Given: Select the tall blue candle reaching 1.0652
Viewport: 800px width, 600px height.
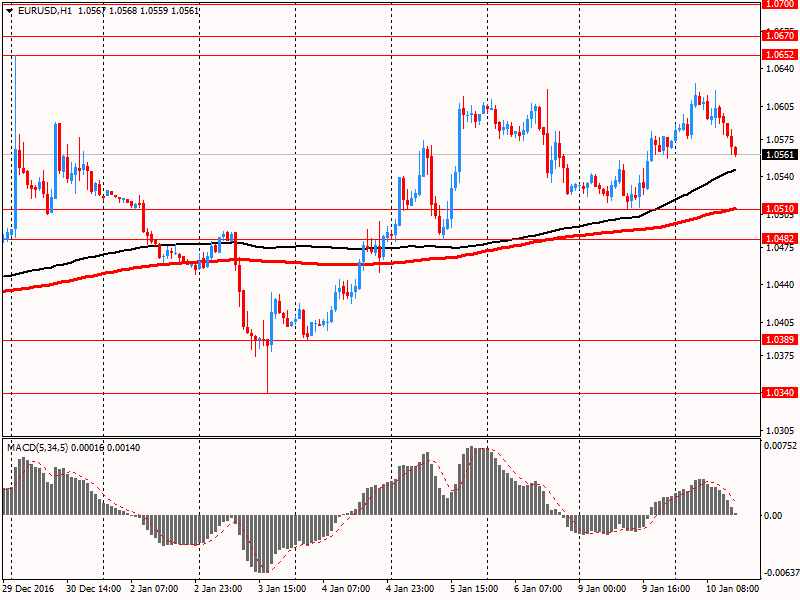Looking at the screenshot, I should pyautogui.click(x=15, y=147).
